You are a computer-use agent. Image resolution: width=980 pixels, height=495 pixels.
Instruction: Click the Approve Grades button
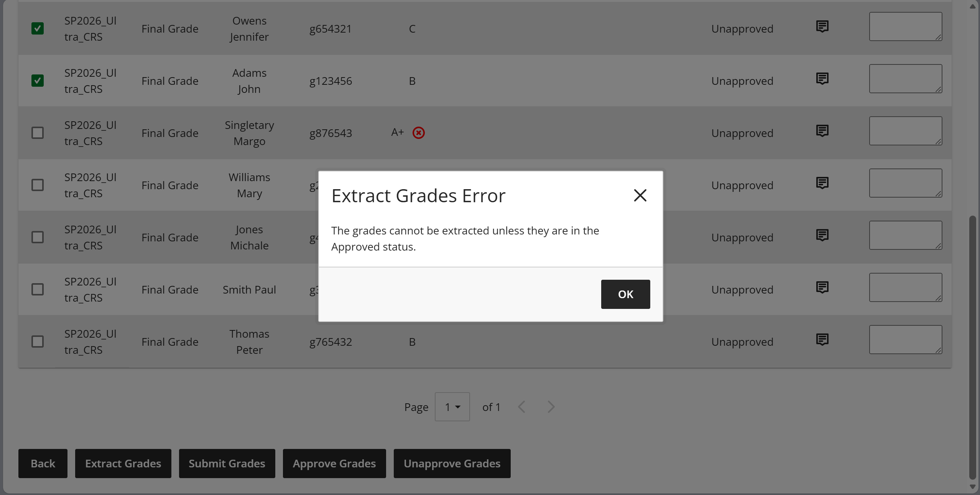tap(334, 463)
